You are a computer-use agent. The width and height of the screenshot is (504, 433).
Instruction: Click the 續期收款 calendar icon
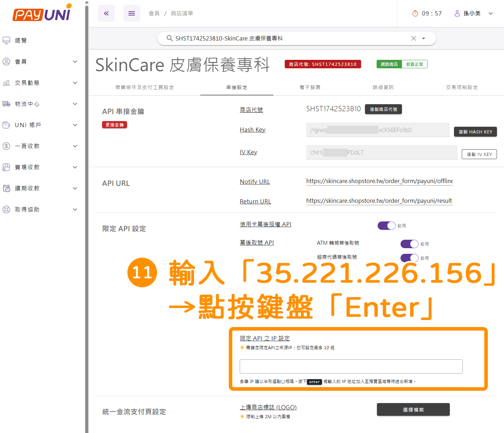(6, 188)
